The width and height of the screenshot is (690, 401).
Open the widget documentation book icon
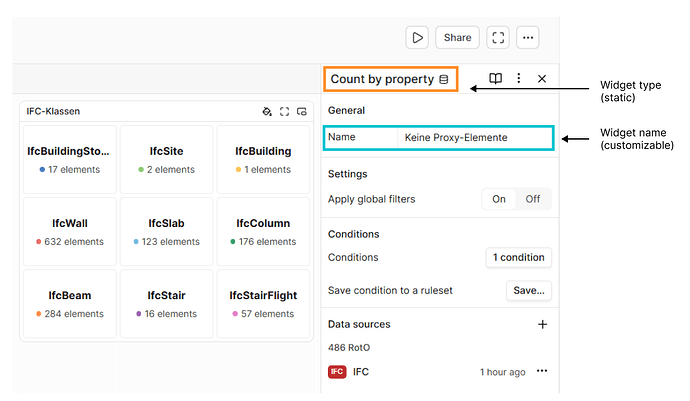coord(495,78)
